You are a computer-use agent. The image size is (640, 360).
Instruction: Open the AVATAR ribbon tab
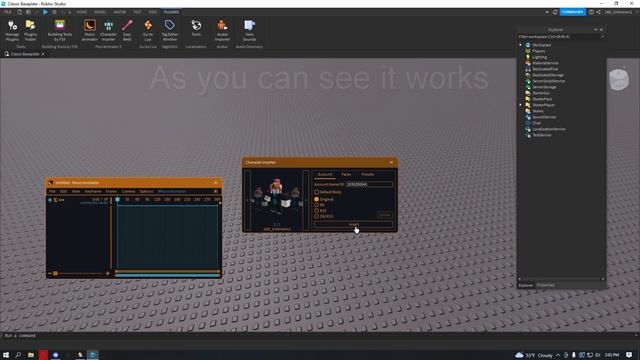120,12
